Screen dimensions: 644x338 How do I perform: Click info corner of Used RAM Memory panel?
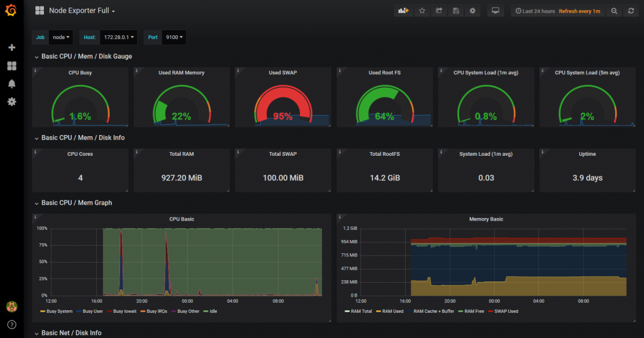136,70
